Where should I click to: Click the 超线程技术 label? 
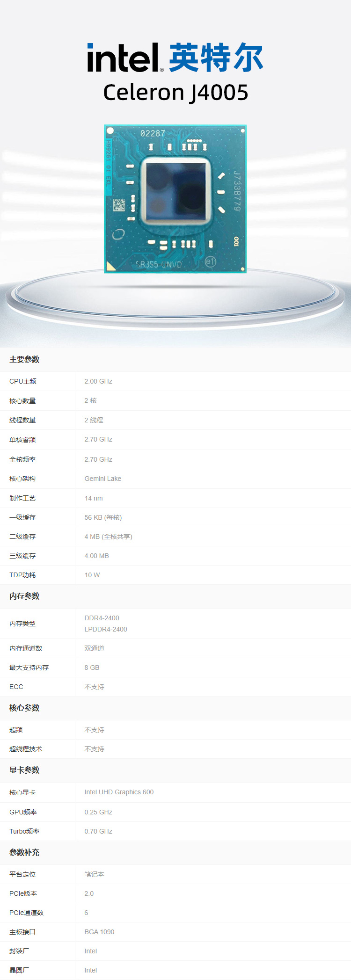tap(26, 749)
